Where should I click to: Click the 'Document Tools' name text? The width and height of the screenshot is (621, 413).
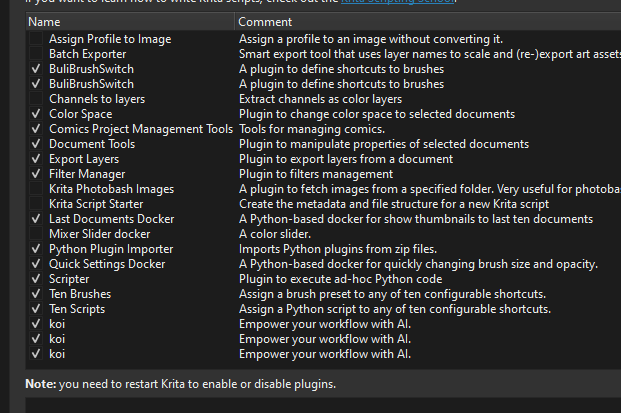coord(92,144)
